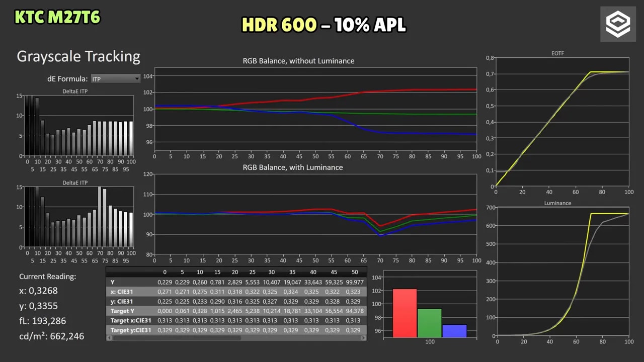
Task: Click the "RGB Balance, with Luminance" chart title
Action: click(293, 167)
